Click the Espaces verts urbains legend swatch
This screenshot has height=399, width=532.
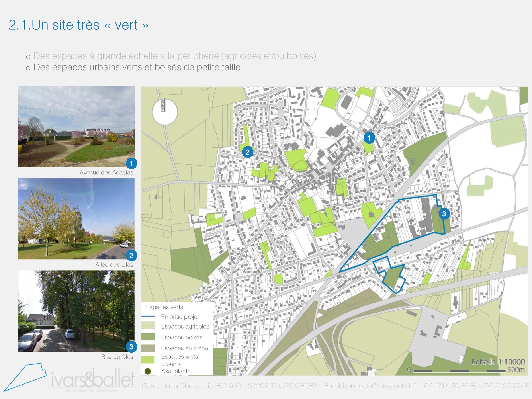pos(148,360)
